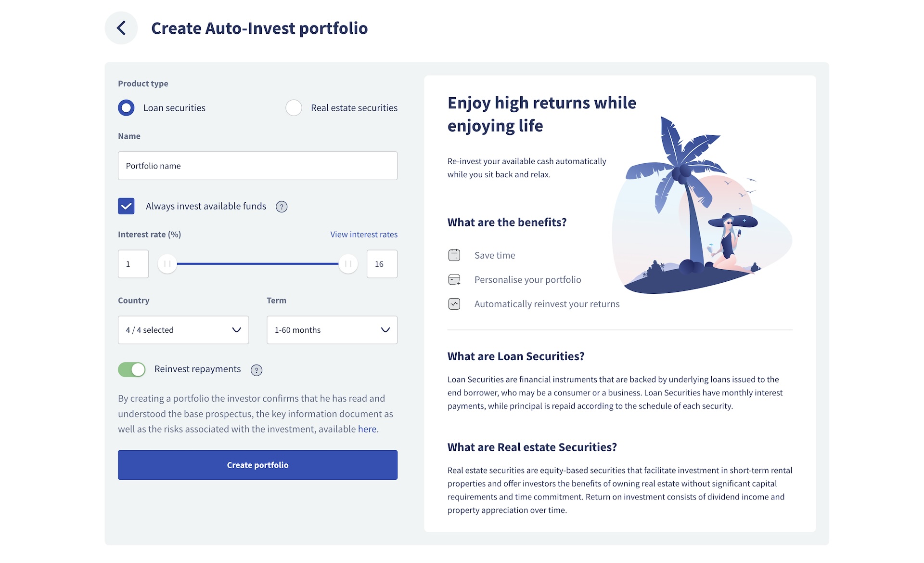Click the maximum interest rate slider handle
The image size is (924, 563).
[348, 264]
